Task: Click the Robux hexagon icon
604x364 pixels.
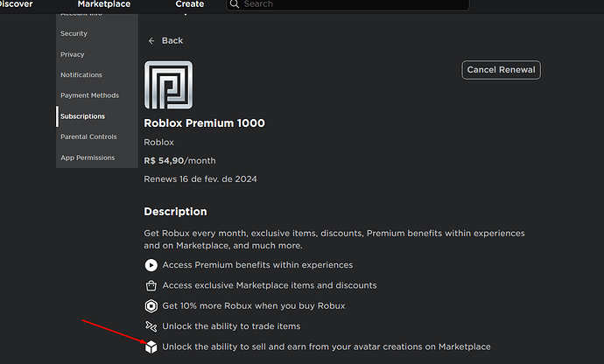Action: pos(151,305)
